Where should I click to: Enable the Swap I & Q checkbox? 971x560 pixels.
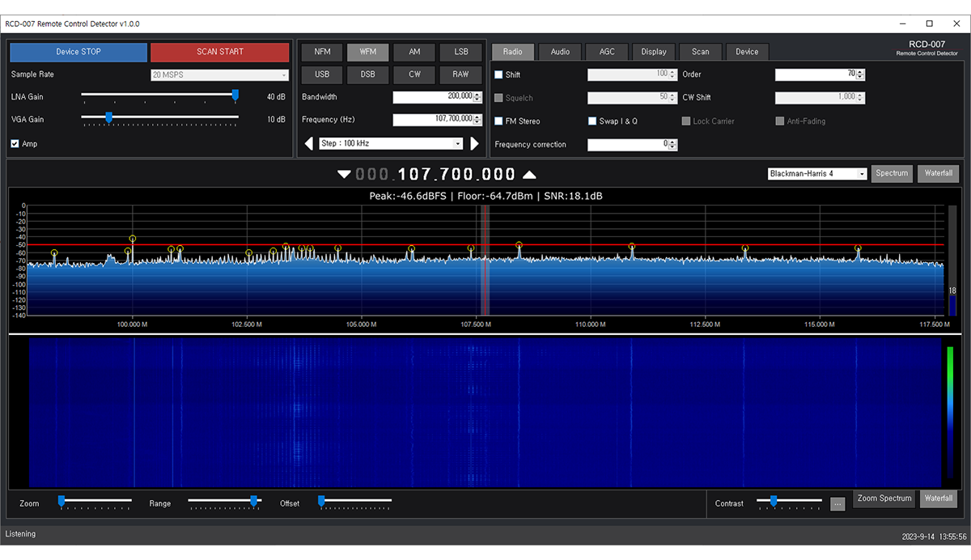592,121
